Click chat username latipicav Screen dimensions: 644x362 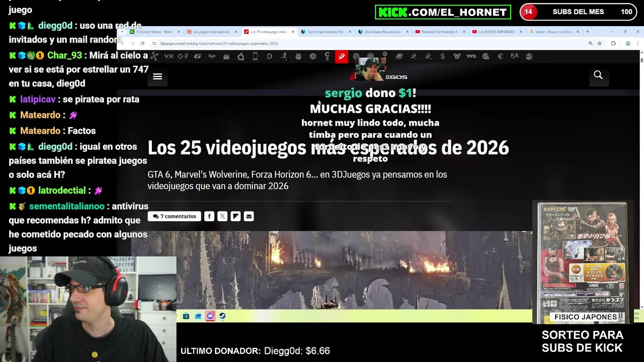38,100
